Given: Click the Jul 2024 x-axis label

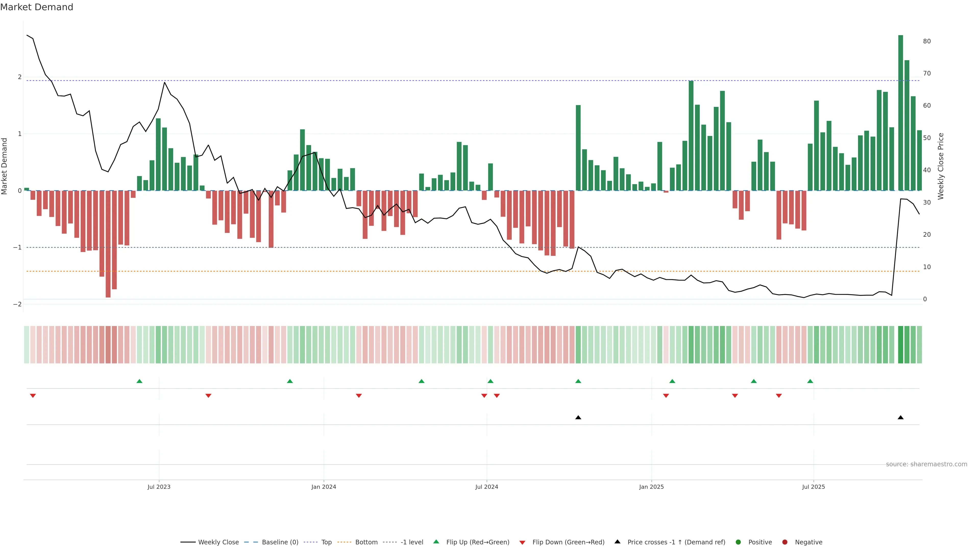Looking at the screenshot, I should point(487,487).
